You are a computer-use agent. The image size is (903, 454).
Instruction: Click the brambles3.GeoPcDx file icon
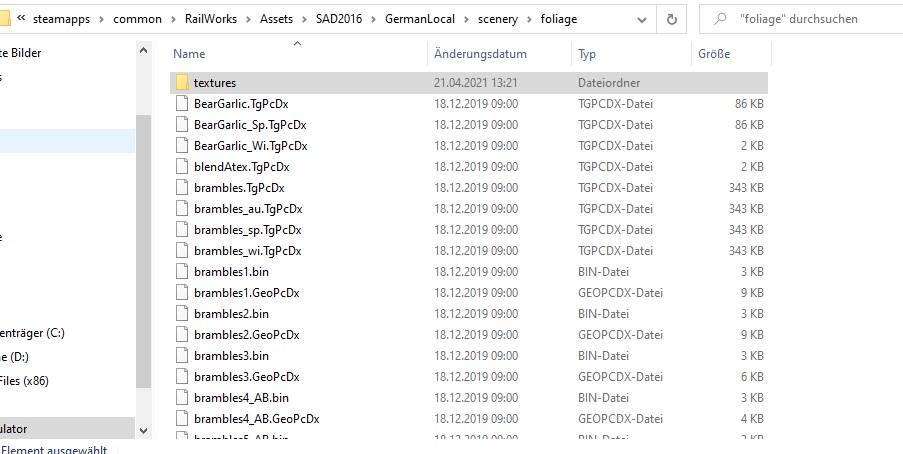coord(181,376)
